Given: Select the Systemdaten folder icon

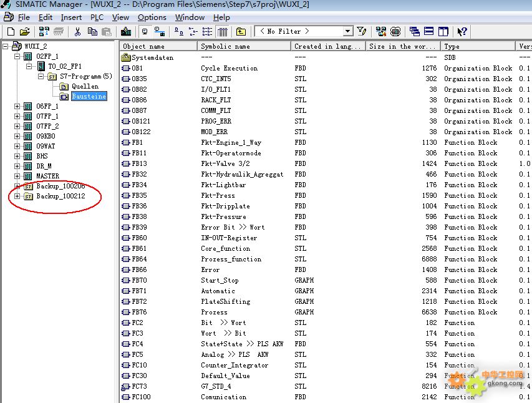Looking at the screenshot, I should 126,57.
